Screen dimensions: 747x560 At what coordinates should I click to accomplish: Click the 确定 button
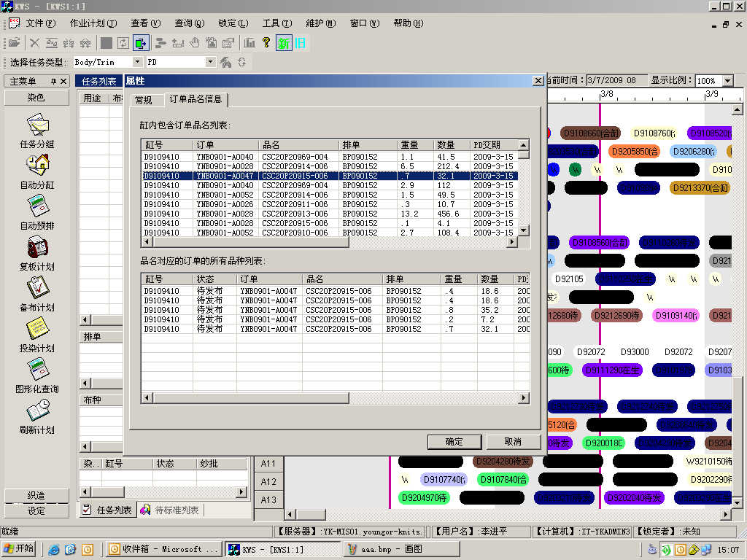click(454, 442)
